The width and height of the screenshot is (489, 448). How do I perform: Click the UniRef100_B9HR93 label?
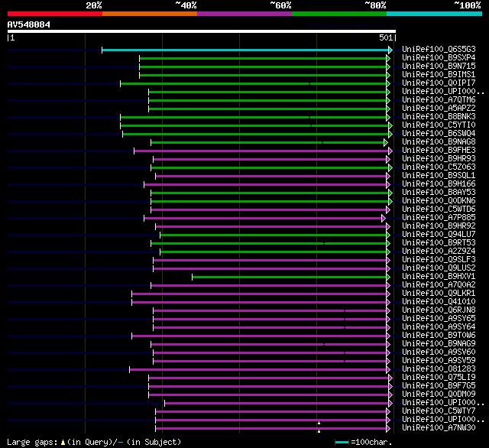click(x=439, y=159)
